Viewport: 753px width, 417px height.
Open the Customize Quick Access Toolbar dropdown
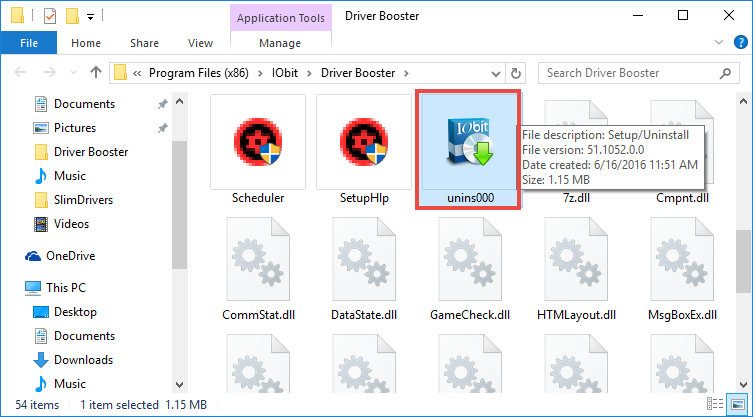coord(90,17)
